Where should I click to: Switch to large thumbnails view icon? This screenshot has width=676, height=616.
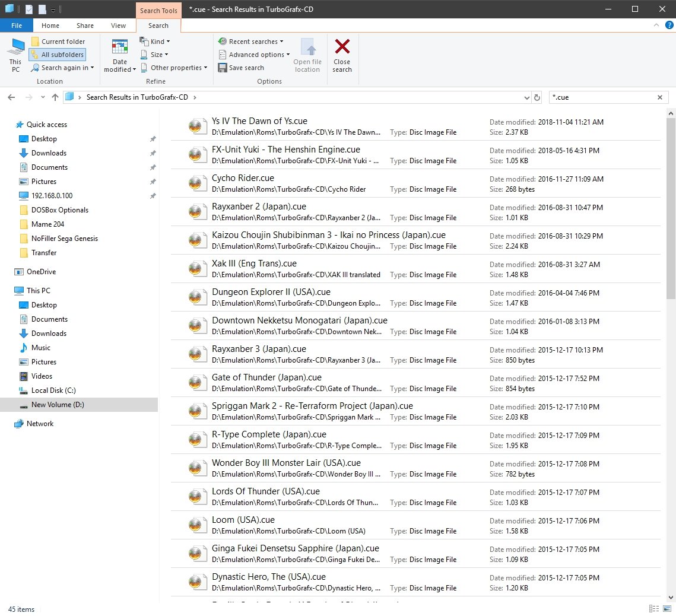667,609
